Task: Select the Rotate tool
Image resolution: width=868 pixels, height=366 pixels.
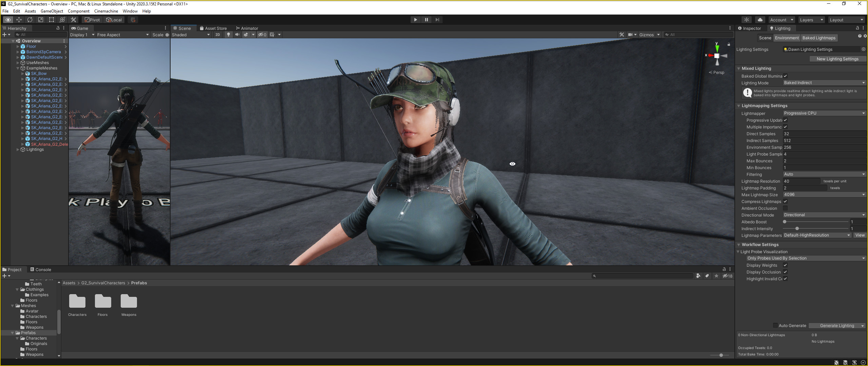Action: pyautogui.click(x=30, y=20)
